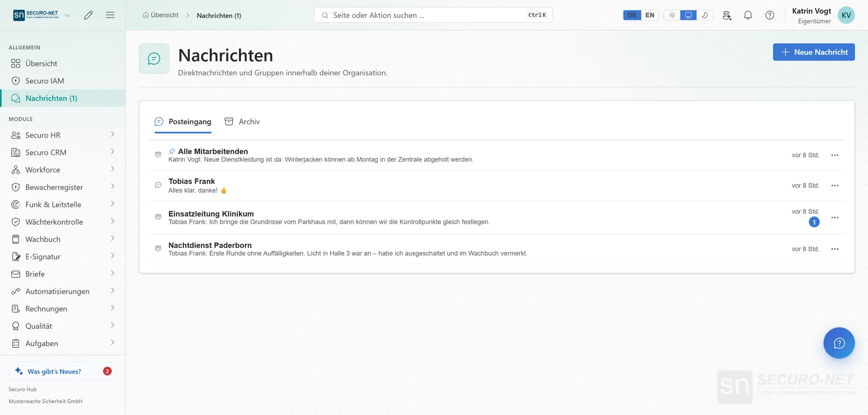Screen dimensions: 868x415
Task: Open the help question mark icon in top bar
Action: tap(770, 15)
